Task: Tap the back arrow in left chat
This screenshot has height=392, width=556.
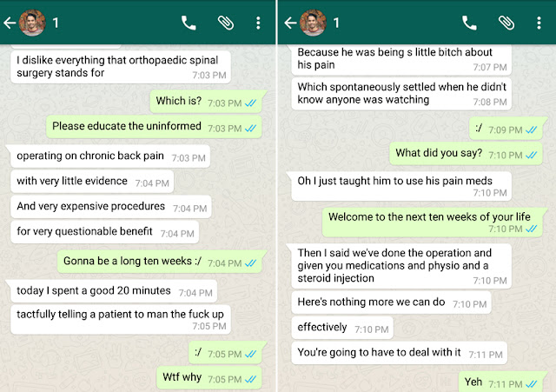Action: 10,23
